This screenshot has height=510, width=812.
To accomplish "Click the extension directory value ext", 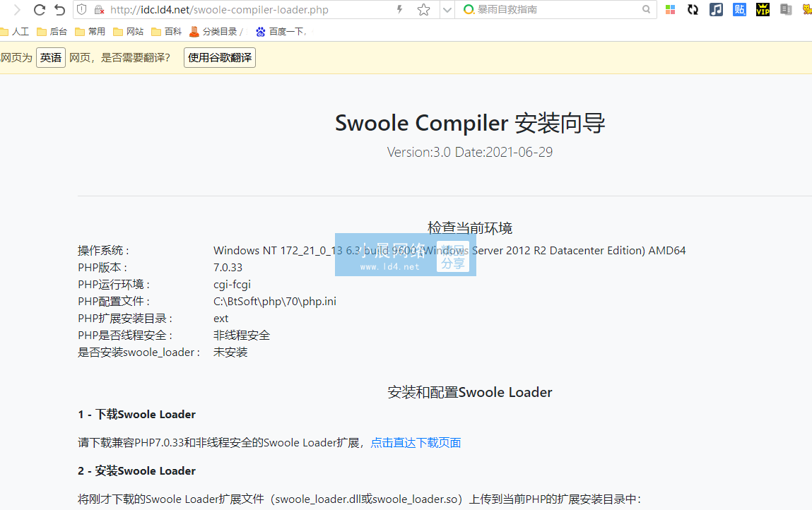I will pos(220,319).
